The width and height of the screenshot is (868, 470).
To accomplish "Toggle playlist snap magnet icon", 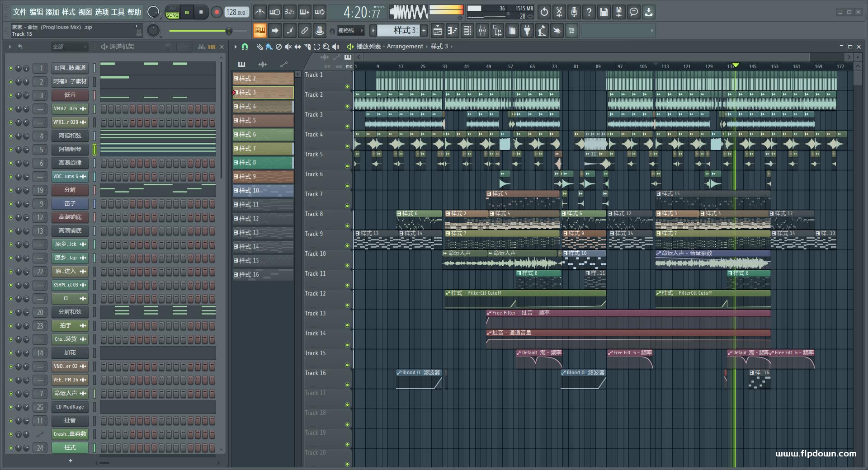I will click(x=245, y=47).
